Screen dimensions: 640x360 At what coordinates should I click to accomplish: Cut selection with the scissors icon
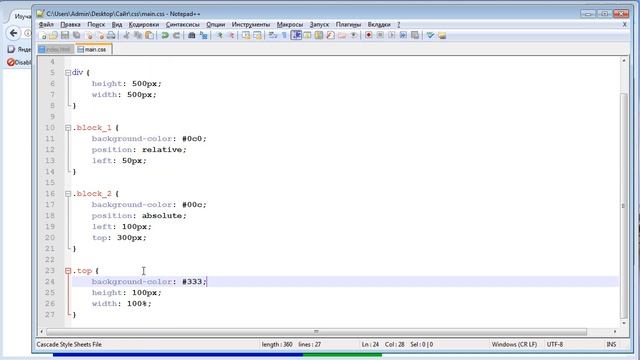[x=127, y=36]
